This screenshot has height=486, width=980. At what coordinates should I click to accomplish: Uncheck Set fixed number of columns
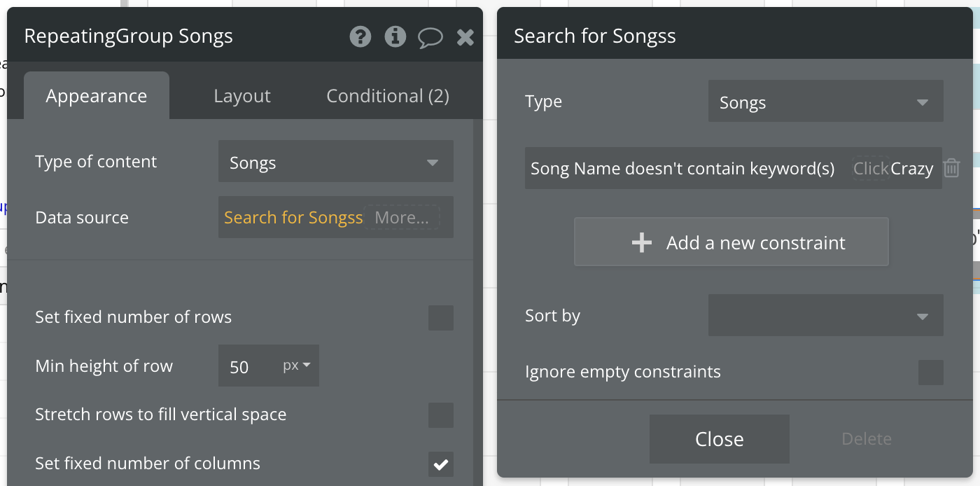pos(440,464)
